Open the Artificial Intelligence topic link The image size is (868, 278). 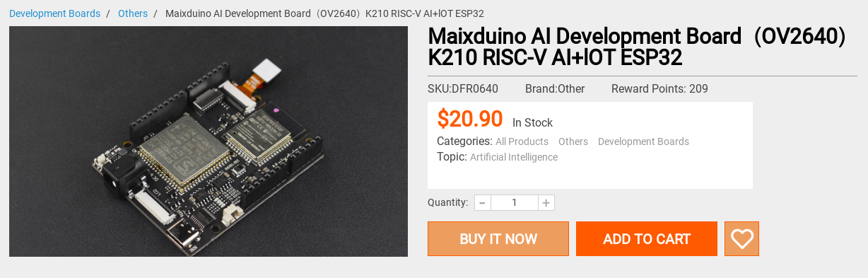tap(514, 157)
